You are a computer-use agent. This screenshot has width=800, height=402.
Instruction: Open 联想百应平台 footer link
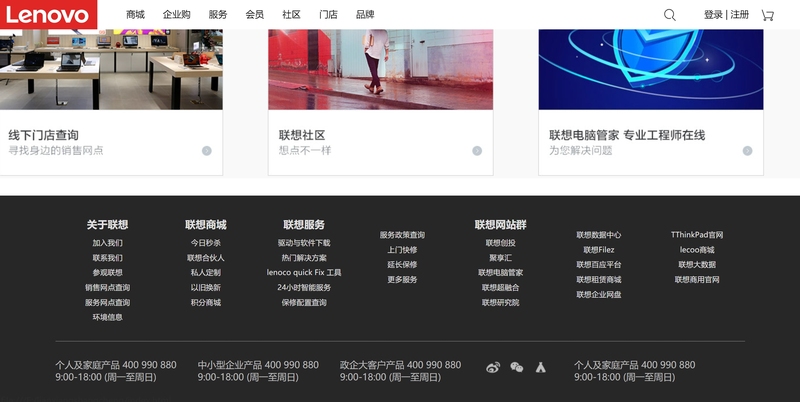[599, 264]
